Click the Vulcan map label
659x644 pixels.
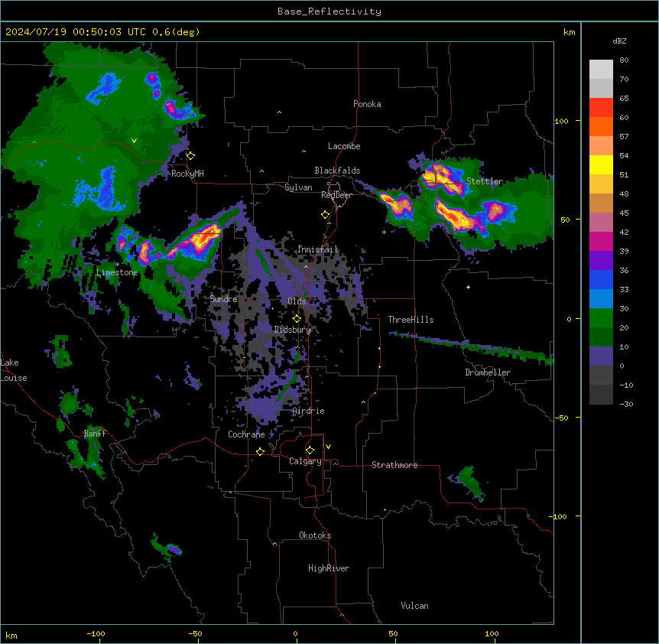coord(414,606)
